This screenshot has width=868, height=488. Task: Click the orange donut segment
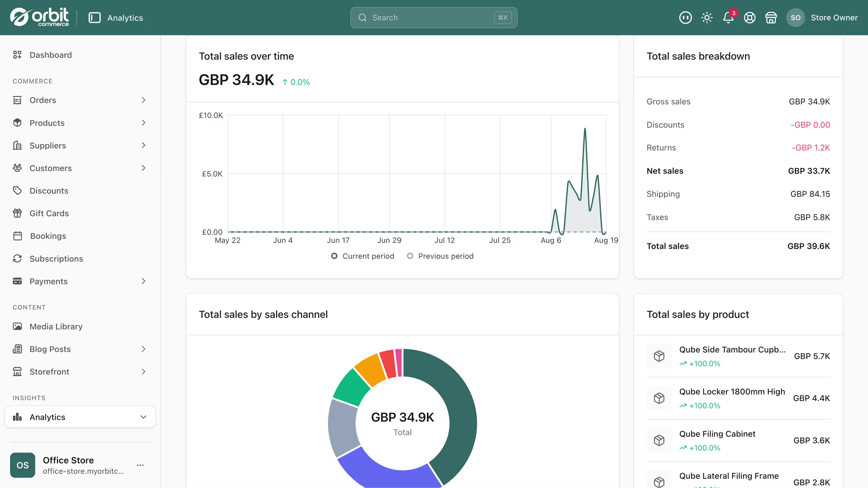(371, 370)
